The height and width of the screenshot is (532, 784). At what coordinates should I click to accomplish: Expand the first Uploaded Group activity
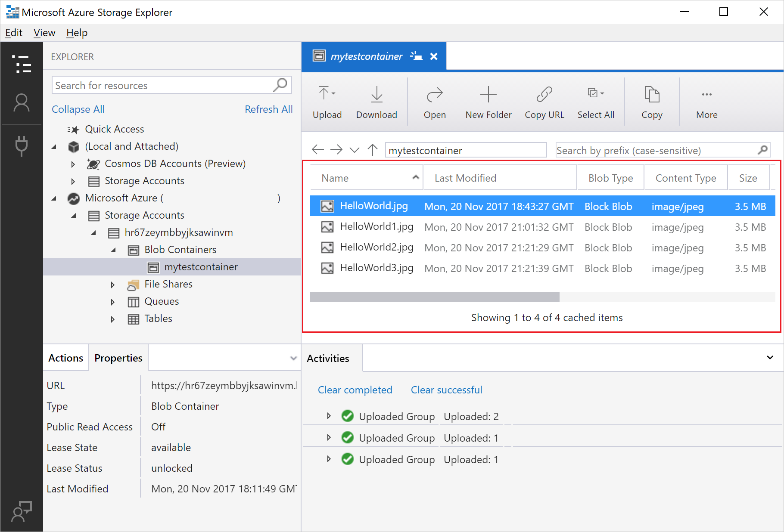click(x=329, y=416)
